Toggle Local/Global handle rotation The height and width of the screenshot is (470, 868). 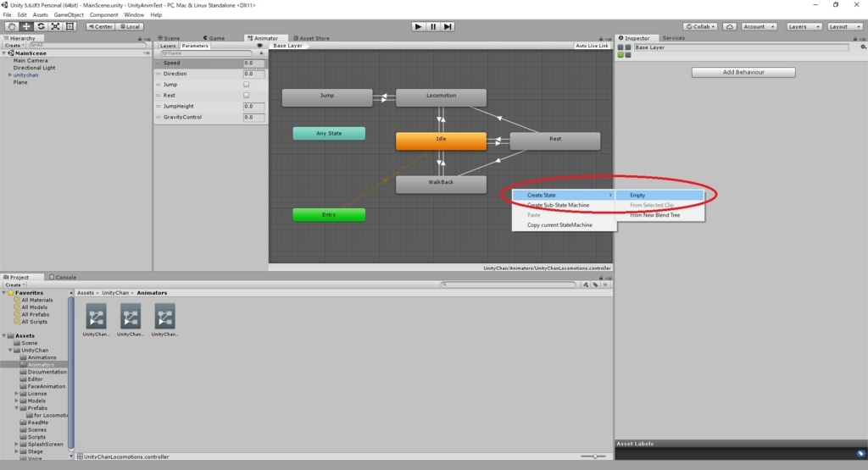(x=130, y=26)
